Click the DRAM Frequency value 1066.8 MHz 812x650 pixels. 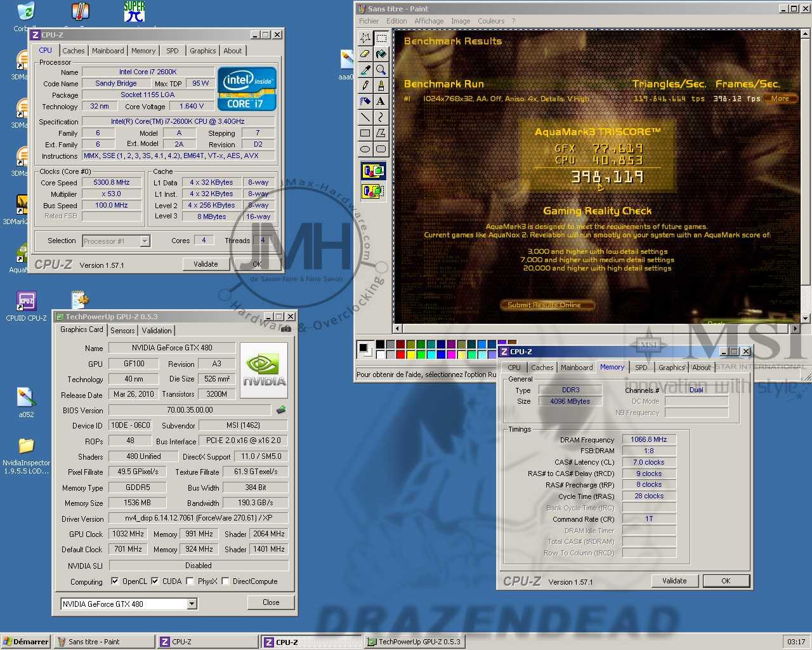(649, 439)
